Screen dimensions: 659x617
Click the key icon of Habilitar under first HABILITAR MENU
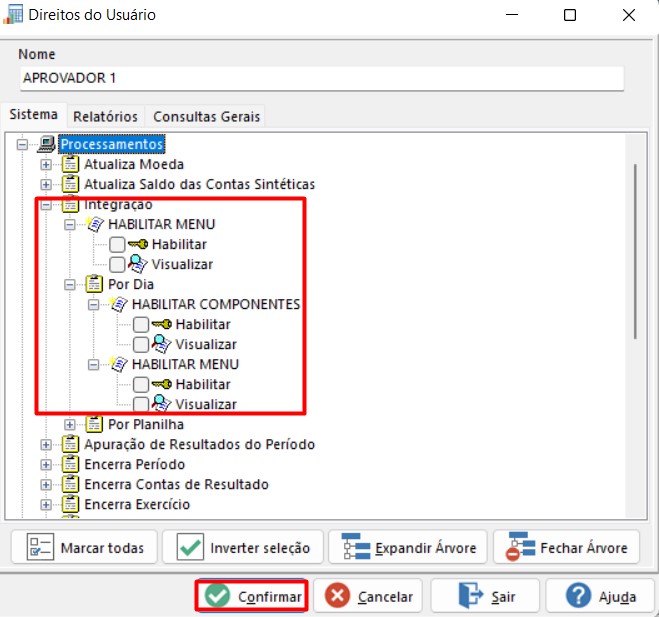tap(138, 244)
